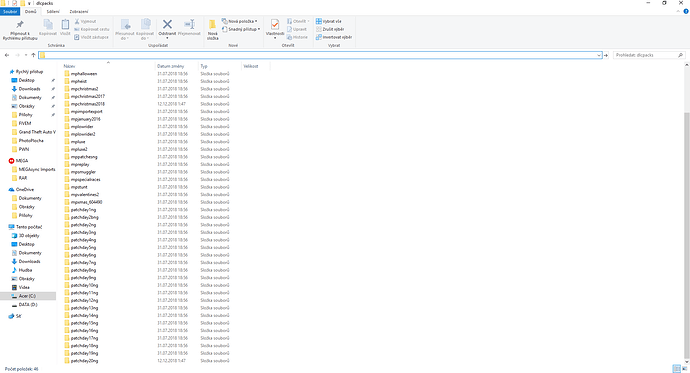Click the magnifier icon in search box

click(680, 55)
